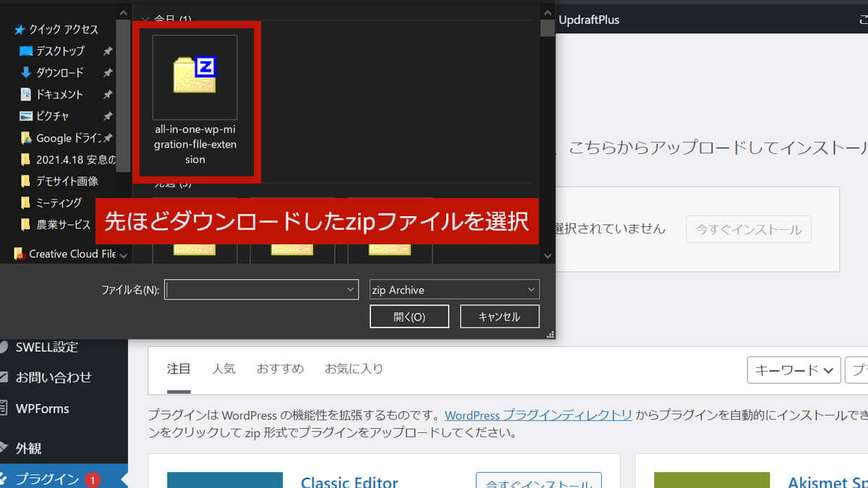
Task: Click the sidebar scrollbar down arrow
Action: pyautogui.click(x=123, y=255)
